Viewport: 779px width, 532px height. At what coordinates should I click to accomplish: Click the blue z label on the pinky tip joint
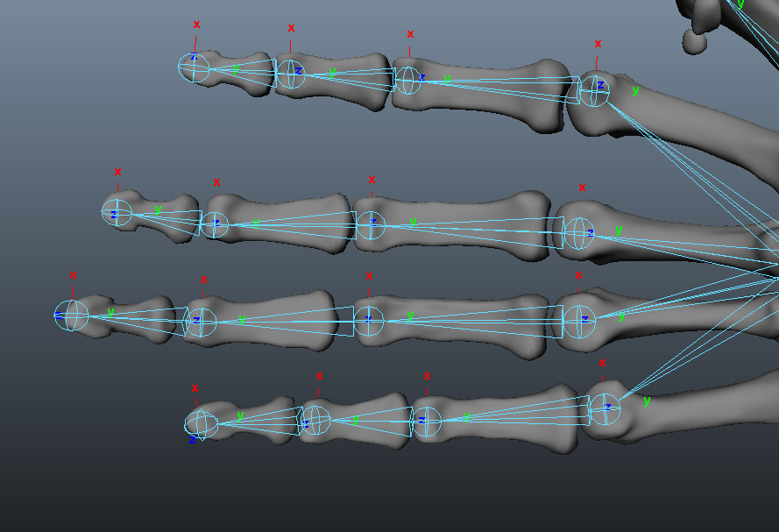[x=194, y=442]
